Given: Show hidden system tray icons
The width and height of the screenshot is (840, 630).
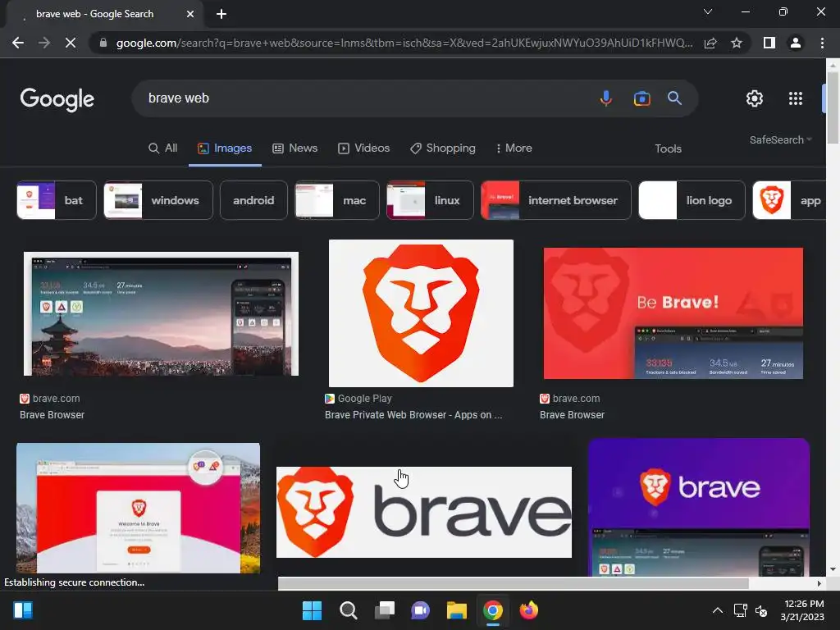Looking at the screenshot, I should tap(717, 610).
